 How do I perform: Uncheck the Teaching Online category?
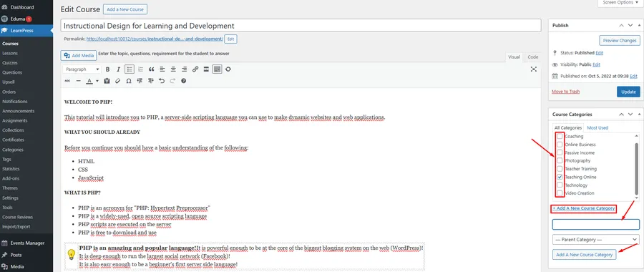[560, 177]
